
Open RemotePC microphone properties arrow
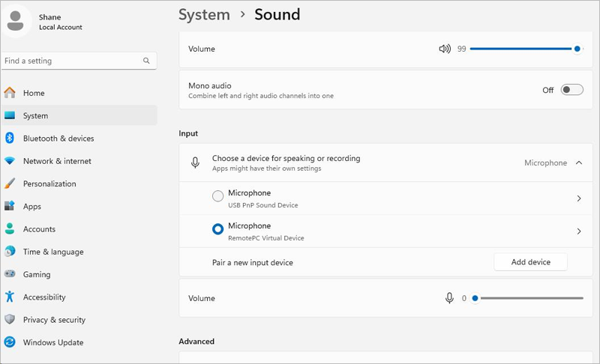[578, 231]
